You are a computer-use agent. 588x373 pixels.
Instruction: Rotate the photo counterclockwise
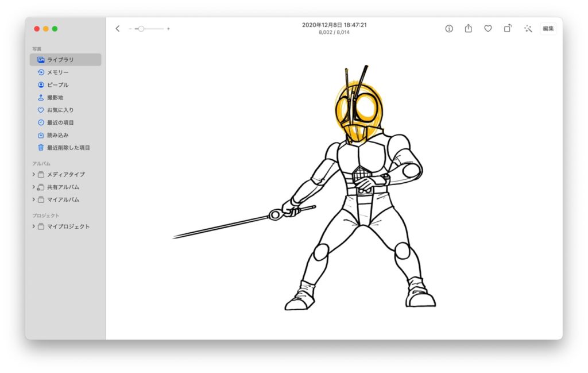coord(508,28)
